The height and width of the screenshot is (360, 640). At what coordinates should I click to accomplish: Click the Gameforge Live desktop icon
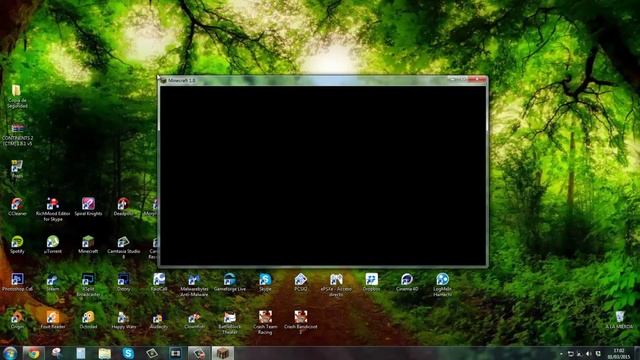click(230, 282)
